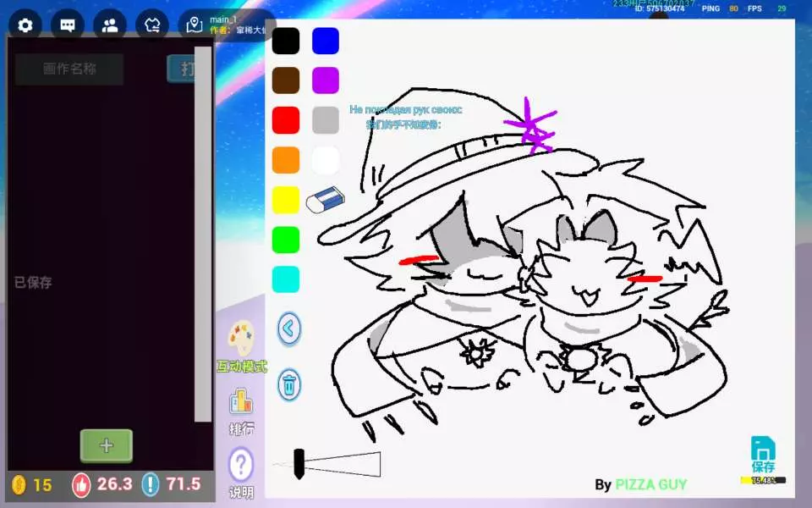Click the blue button beside name field
Viewport: 812px width, 508px height.
point(181,69)
